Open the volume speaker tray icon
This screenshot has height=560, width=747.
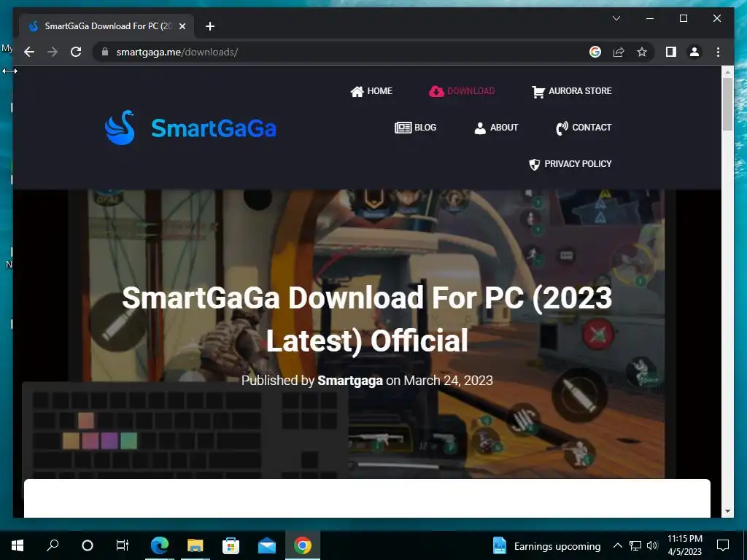coord(652,545)
